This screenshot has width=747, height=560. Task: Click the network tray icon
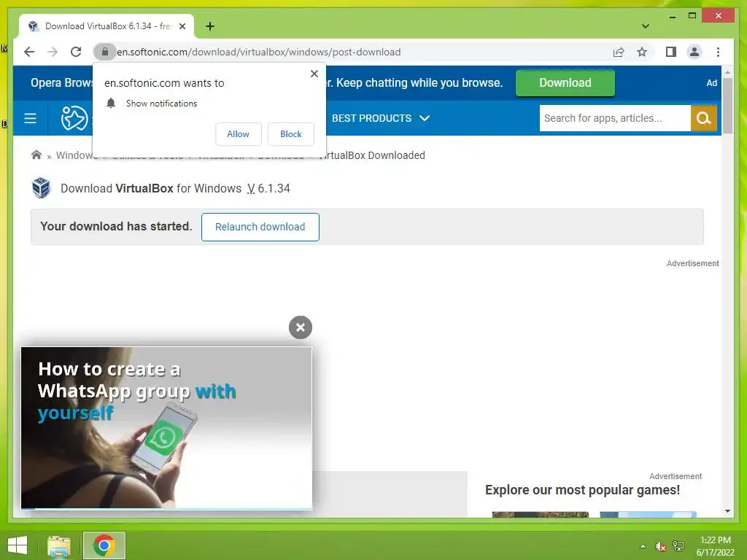678,545
